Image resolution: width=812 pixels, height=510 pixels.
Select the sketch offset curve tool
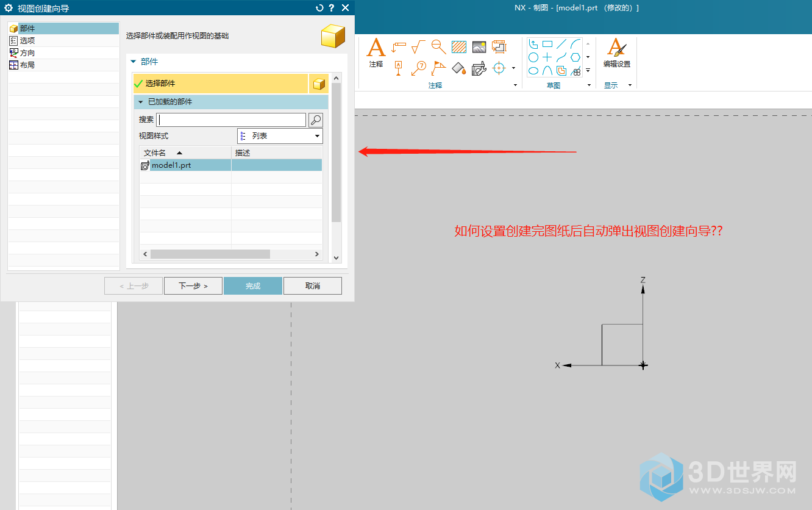click(561, 71)
